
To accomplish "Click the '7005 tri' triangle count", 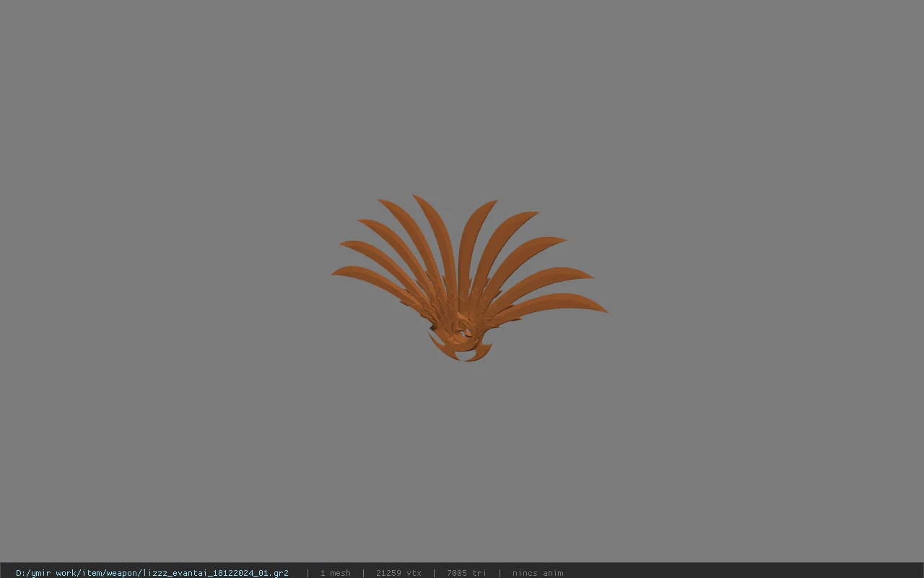I will (466, 573).
